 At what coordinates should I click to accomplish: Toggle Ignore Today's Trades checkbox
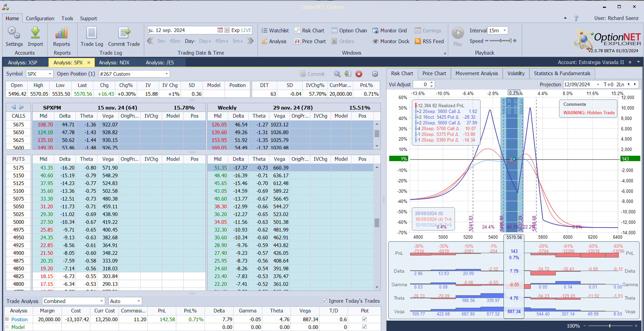click(325, 301)
